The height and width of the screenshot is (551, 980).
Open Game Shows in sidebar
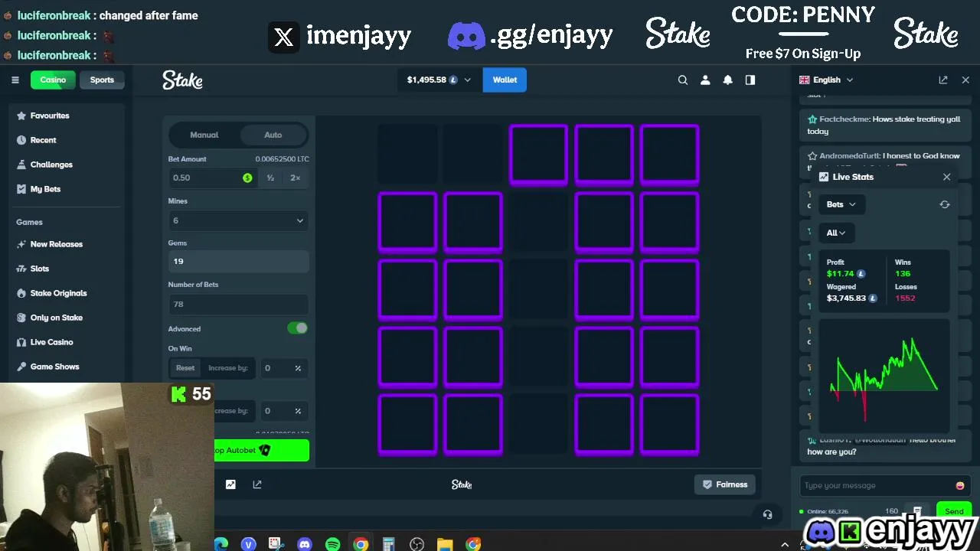coord(54,367)
